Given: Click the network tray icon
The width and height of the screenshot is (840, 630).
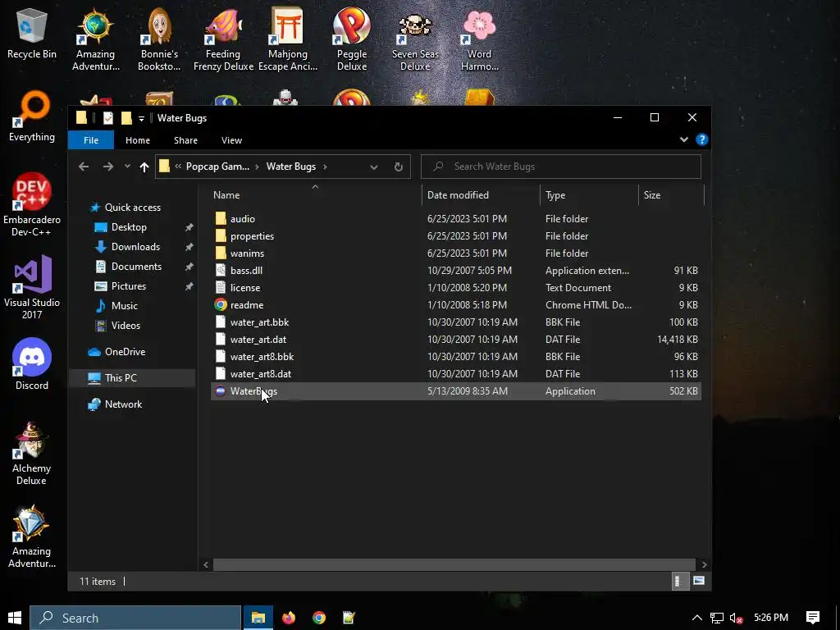Looking at the screenshot, I should click(x=717, y=619).
